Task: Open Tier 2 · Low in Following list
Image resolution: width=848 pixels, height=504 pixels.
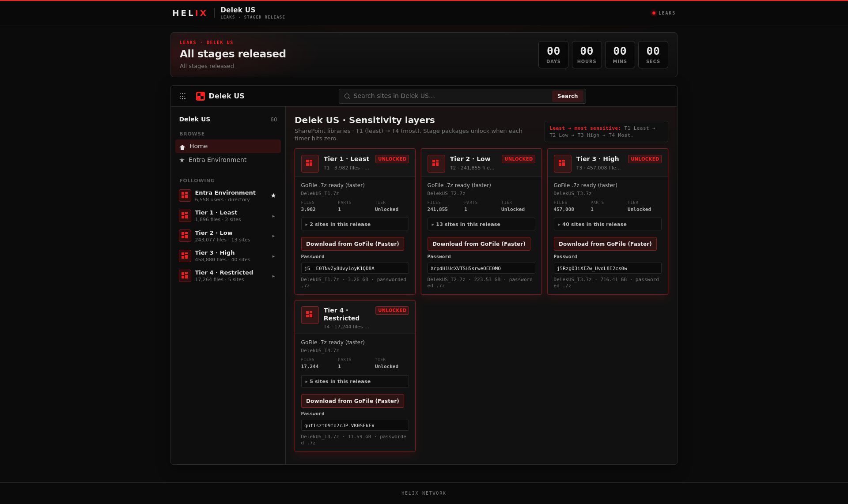Action: click(x=228, y=236)
